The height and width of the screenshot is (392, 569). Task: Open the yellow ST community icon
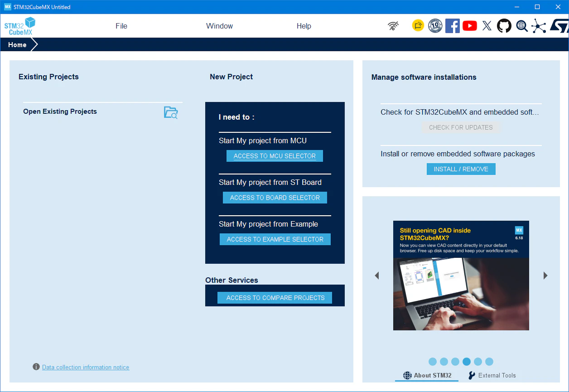tap(418, 26)
